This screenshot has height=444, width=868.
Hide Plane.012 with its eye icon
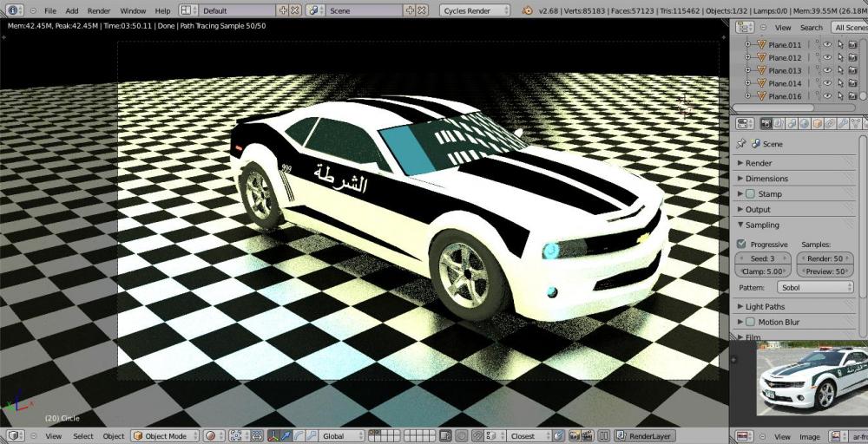coord(827,57)
